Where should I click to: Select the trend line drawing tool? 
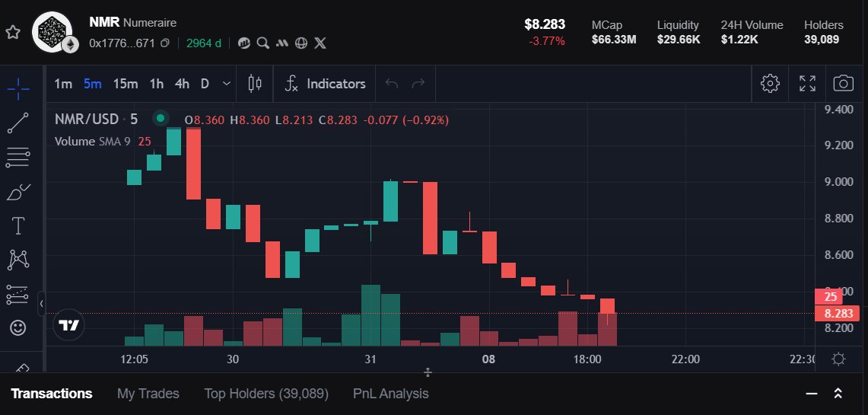18,123
